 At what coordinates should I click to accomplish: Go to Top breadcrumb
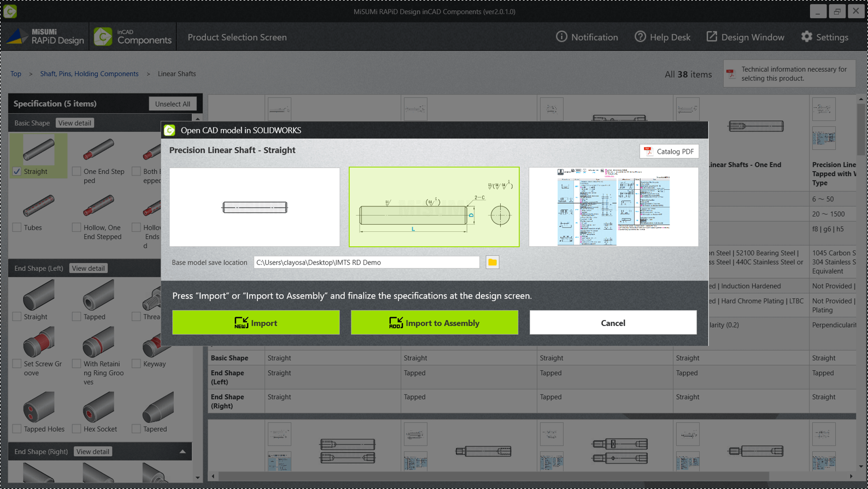pos(16,74)
